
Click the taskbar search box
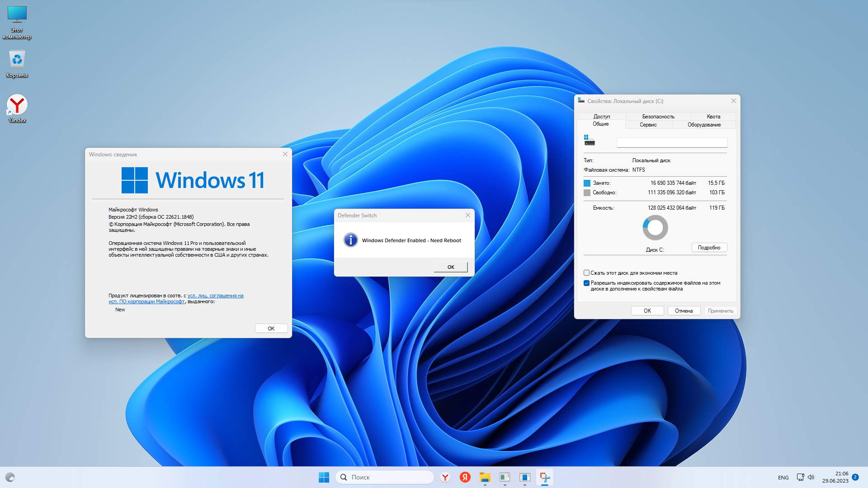(x=385, y=477)
